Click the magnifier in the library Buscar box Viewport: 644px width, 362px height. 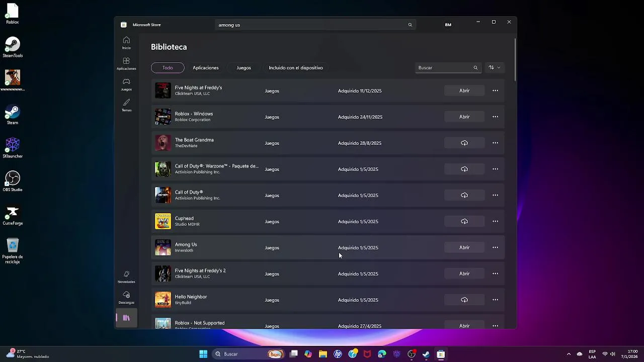pyautogui.click(x=475, y=67)
